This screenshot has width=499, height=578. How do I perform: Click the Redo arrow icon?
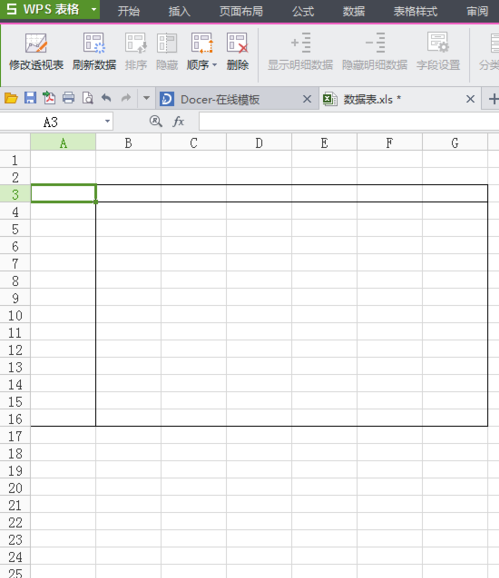[x=126, y=98]
